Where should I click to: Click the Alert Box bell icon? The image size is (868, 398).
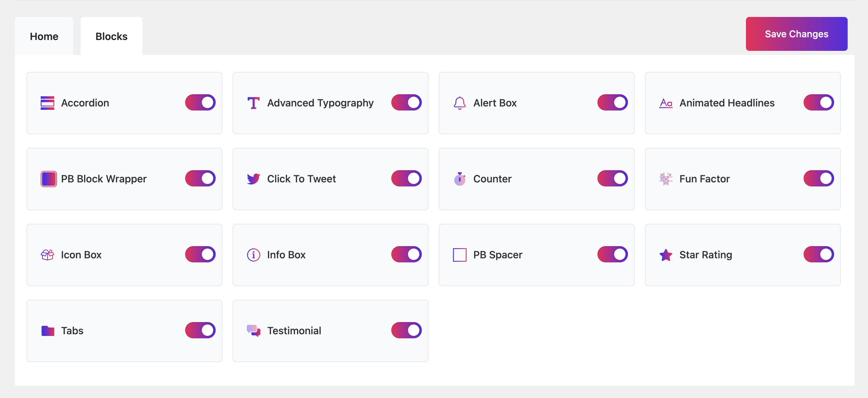[x=459, y=102]
